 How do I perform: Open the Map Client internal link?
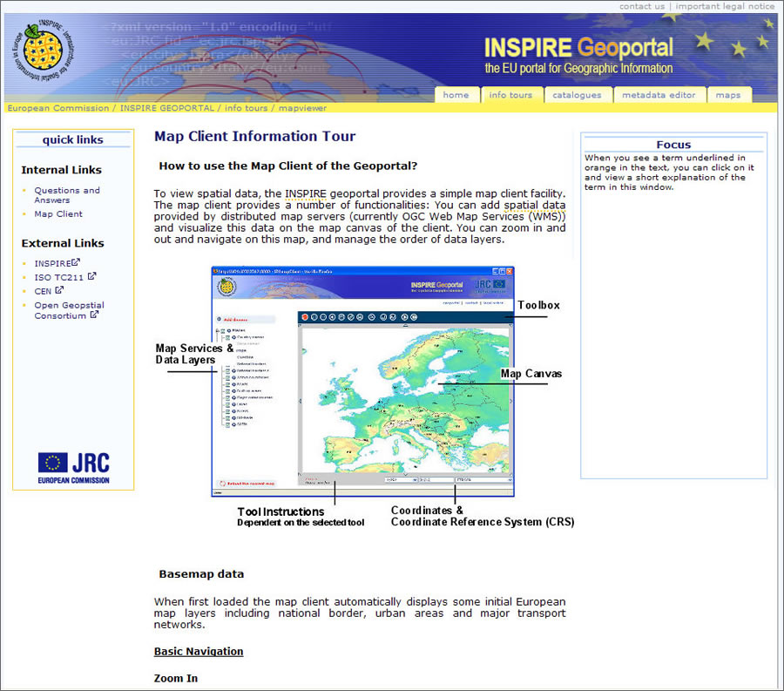click(58, 214)
